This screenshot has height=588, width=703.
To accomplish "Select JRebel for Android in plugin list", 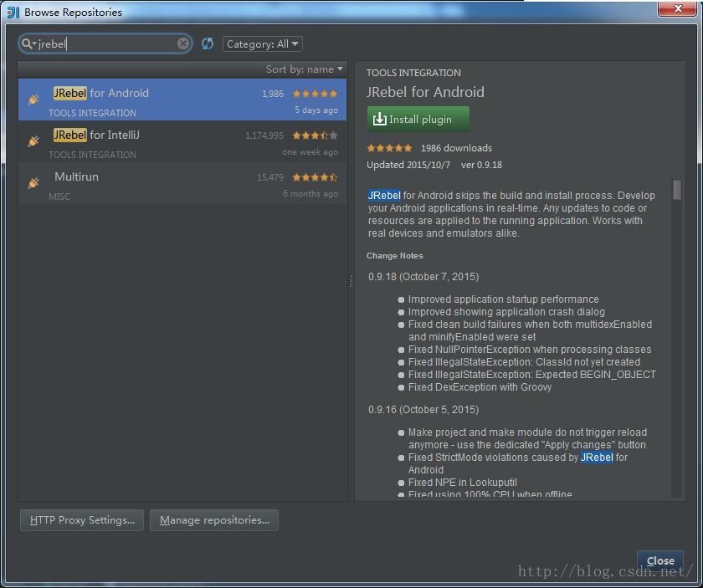I will [182, 100].
